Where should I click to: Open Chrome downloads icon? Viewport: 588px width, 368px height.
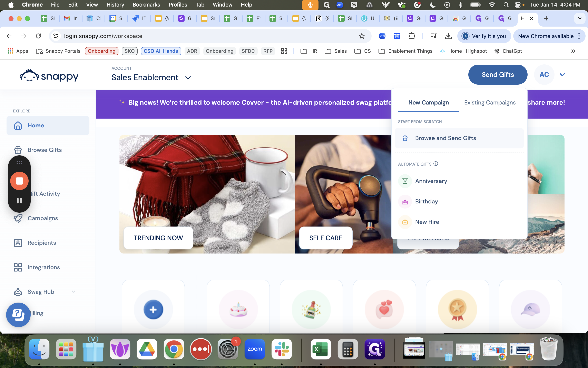coord(448,36)
